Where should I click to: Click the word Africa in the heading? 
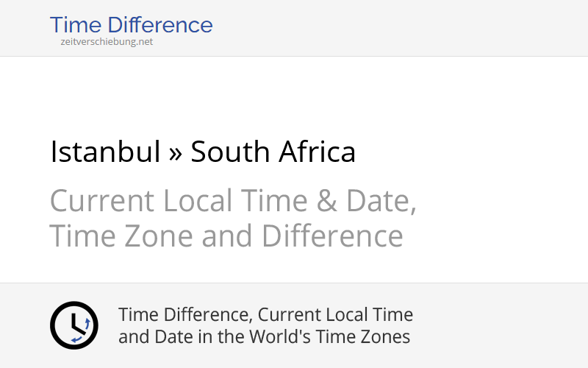click(x=318, y=152)
